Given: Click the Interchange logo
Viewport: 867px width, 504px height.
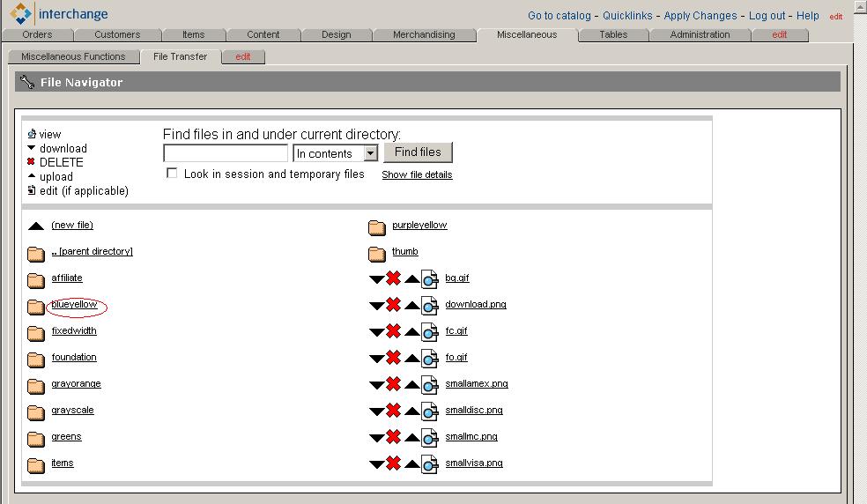Looking at the screenshot, I should (59, 14).
